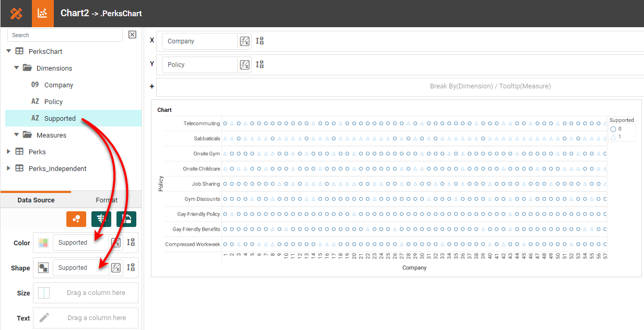Click the Gym Discounts axis label
Screen dimensions: 644x330
202,199
